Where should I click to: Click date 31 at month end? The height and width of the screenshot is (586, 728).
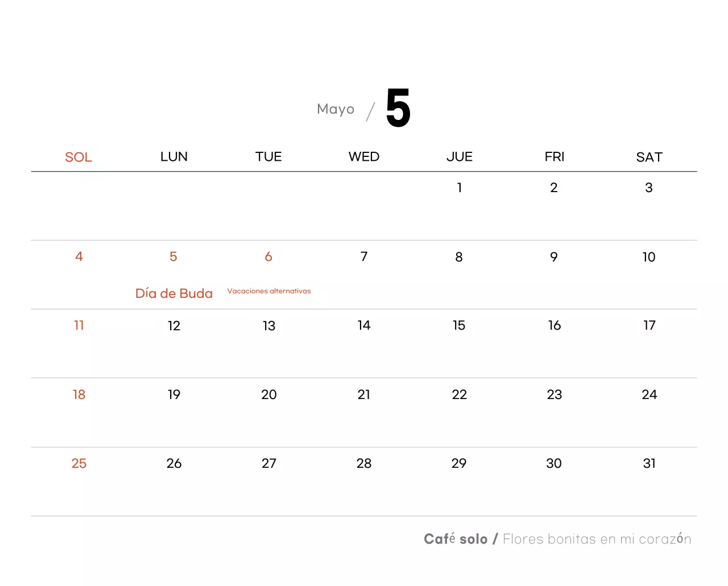649,464
